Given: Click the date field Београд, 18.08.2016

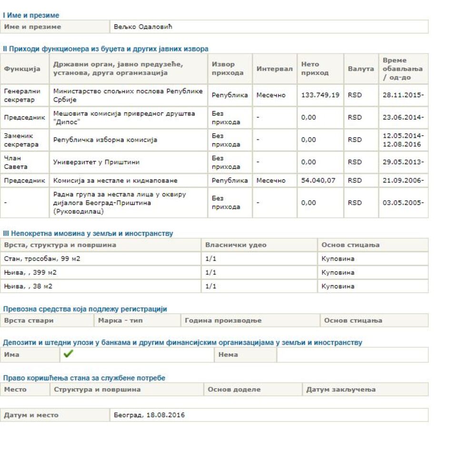Looking at the screenshot, I should pyautogui.click(x=149, y=415).
